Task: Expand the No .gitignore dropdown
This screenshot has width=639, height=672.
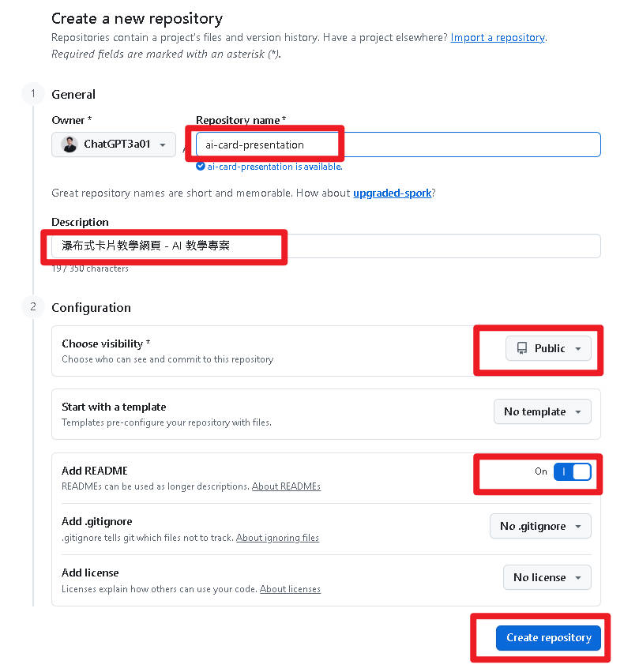Action: [x=540, y=526]
